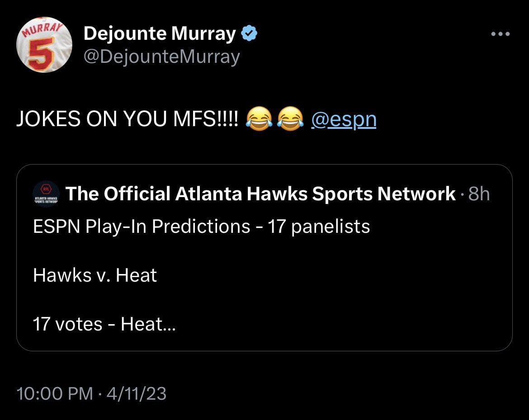
Task: Click the "JOKES ON YOU MFS!!!!" text
Action: pyautogui.click(x=127, y=119)
